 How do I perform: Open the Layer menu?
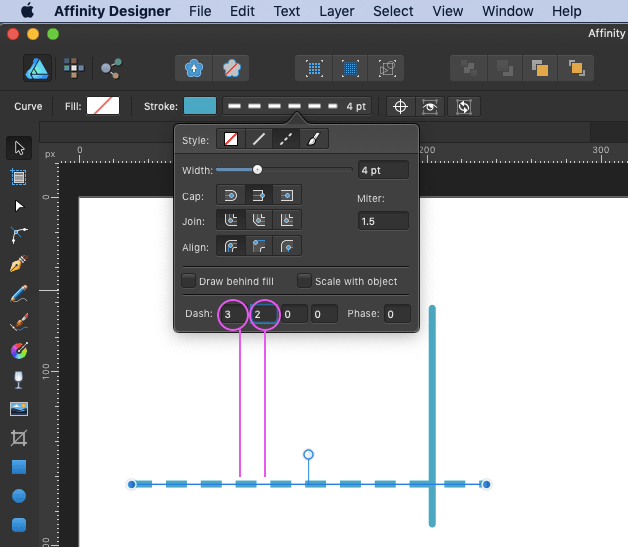pos(336,11)
